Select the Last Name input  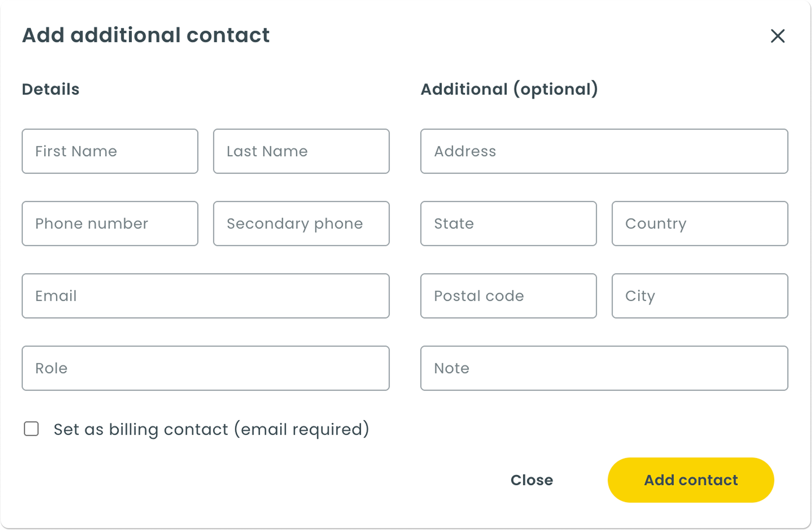tap(301, 151)
